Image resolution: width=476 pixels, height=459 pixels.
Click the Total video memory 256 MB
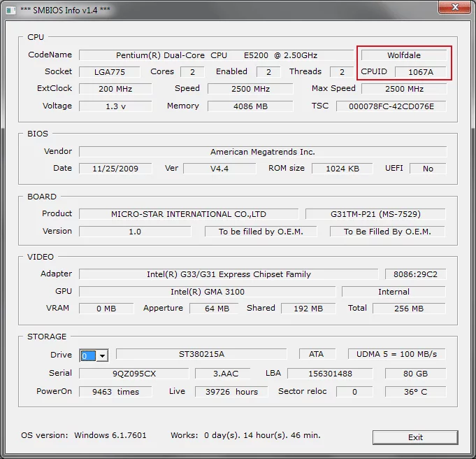coord(409,309)
